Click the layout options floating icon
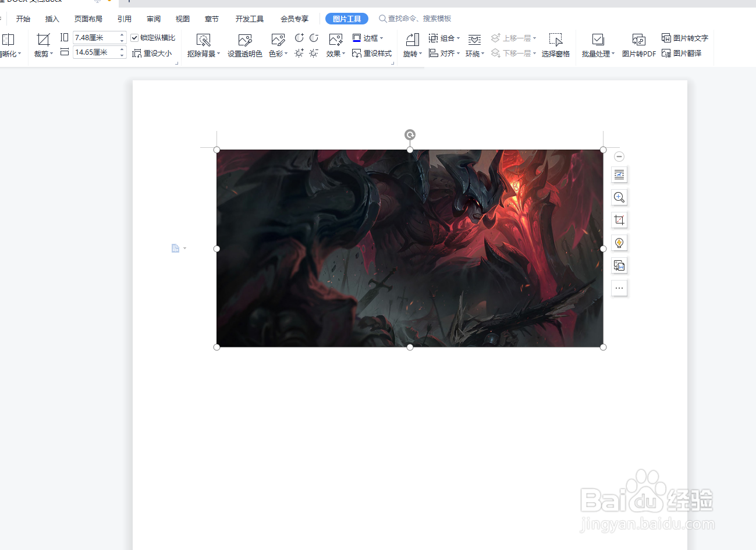 pyautogui.click(x=619, y=175)
